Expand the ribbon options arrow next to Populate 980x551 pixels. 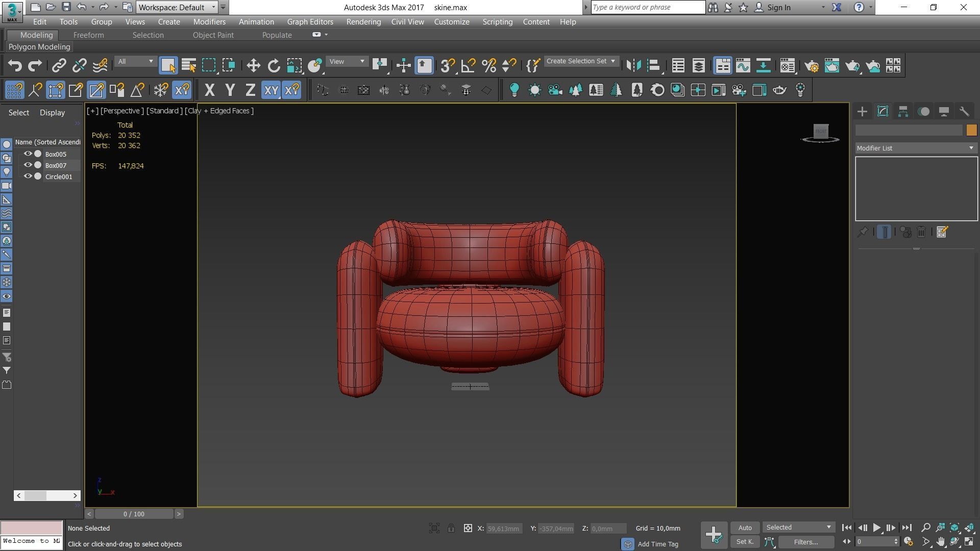coord(326,35)
